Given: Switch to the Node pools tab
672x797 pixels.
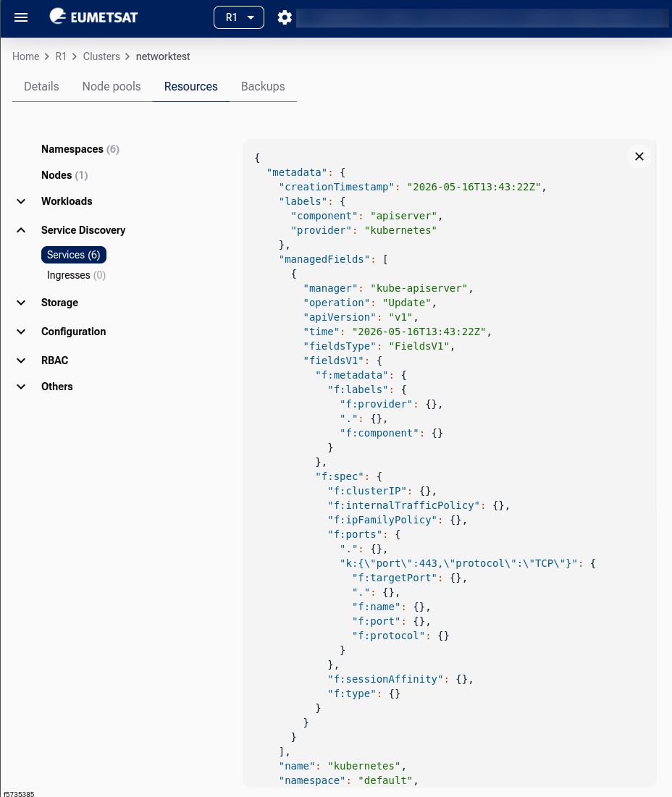Looking at the screenshot, I should pyautogui.click(x=112, y=86).
